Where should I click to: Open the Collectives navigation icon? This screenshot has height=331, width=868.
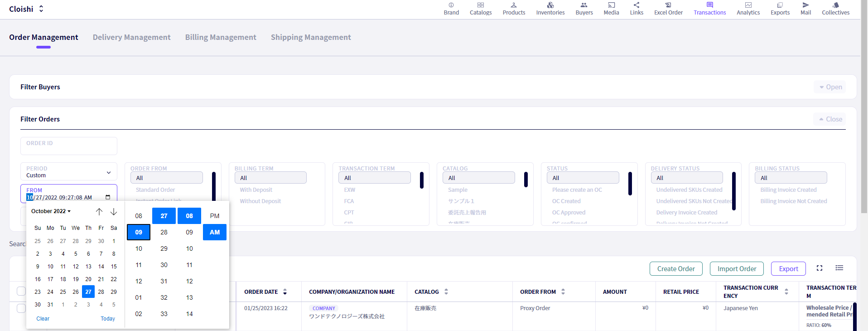tap(836, 5)
